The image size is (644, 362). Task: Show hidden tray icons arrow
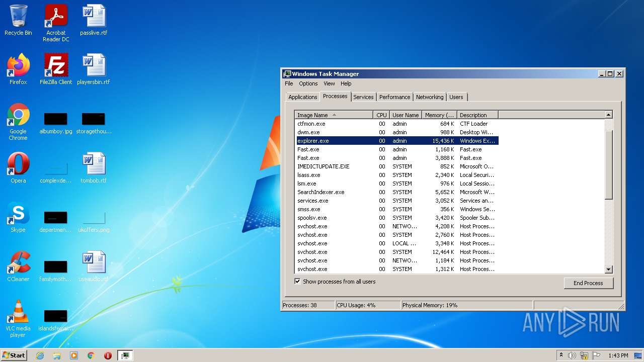tap(561, 355)
